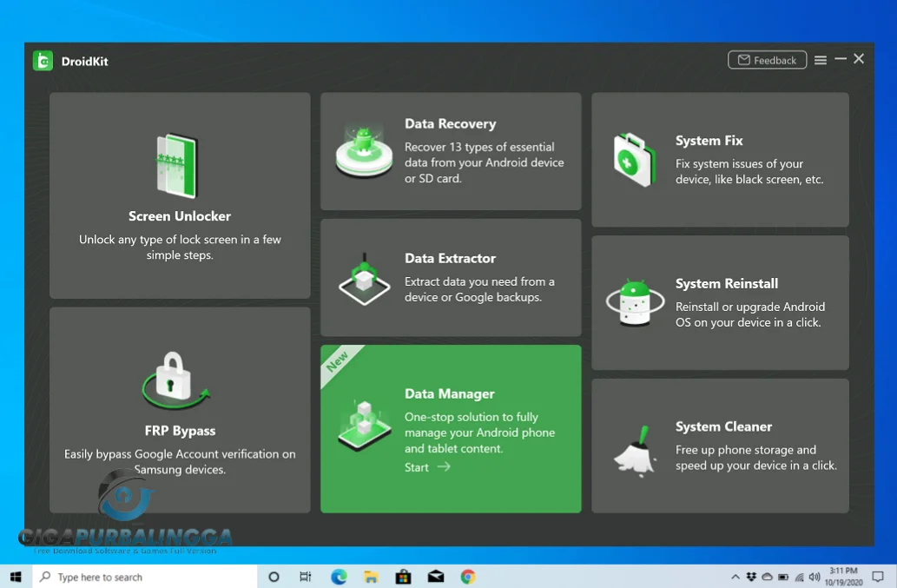This screenshot has height=588, width=897.
Task: Click the taskbar search box
Action: pyautogui.click(x=145, y=577)
